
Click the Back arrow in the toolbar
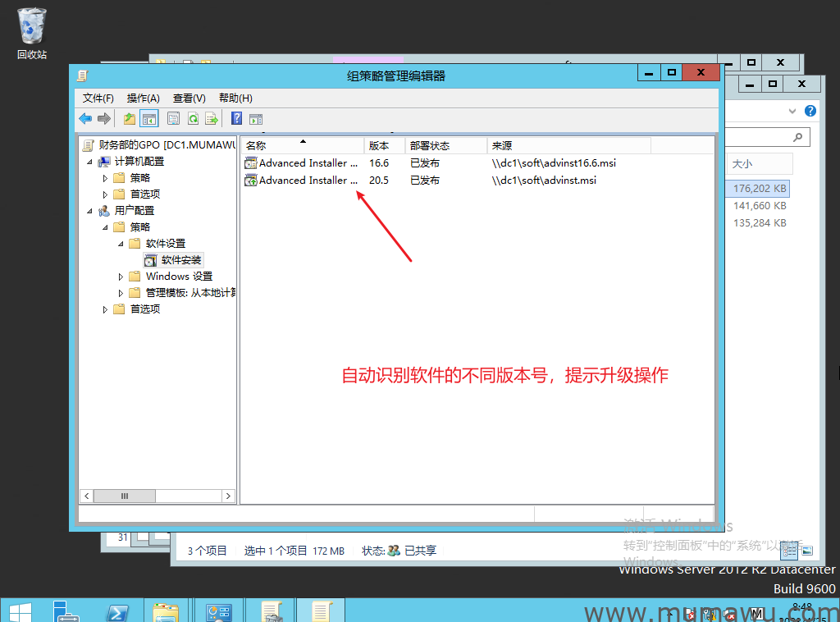85,119
